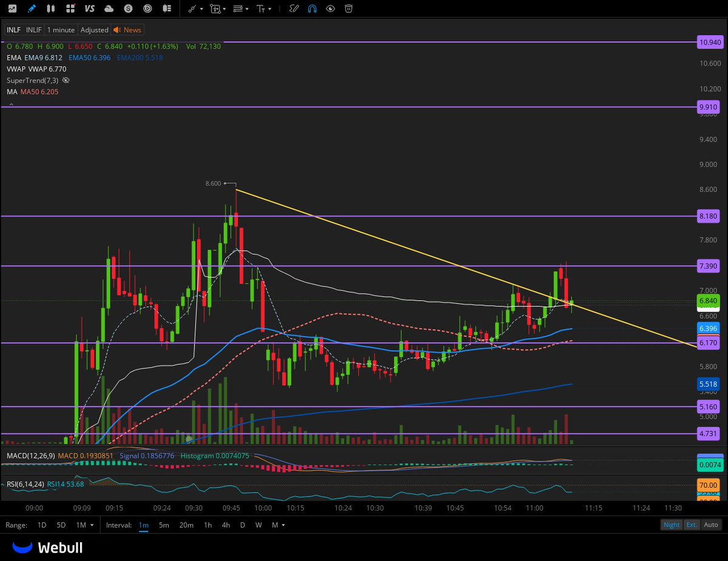The image size is (728, 561).
Task: Select the 6.170 price line label
Action: click(x=709, y=343)
